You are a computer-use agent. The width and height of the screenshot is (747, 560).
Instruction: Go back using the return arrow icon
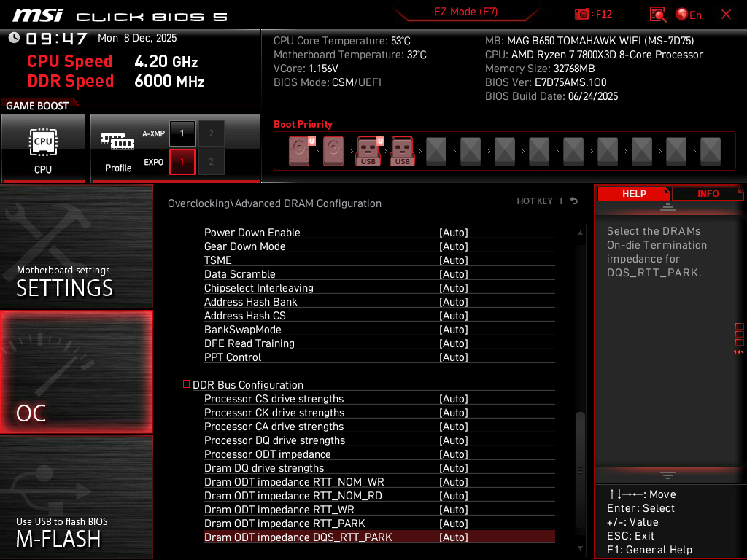pos(574,201)
